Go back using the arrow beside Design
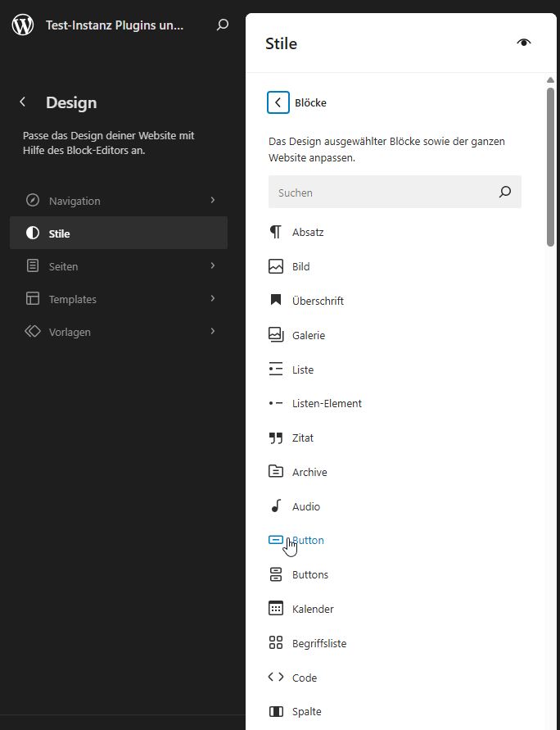The image size is (560, 730). point(22,102)
